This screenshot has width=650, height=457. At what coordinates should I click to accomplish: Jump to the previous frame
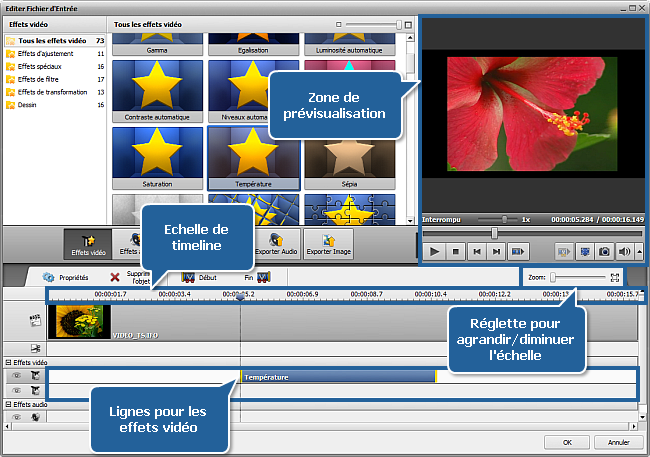477,252
